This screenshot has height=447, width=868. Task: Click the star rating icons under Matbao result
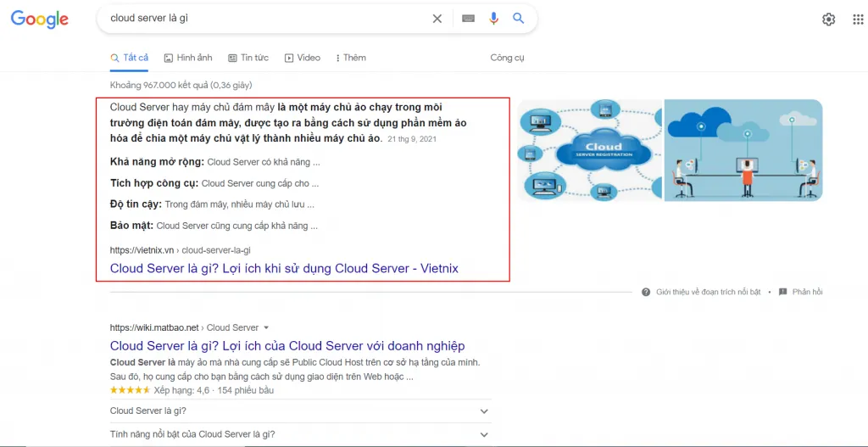[130, 390]
